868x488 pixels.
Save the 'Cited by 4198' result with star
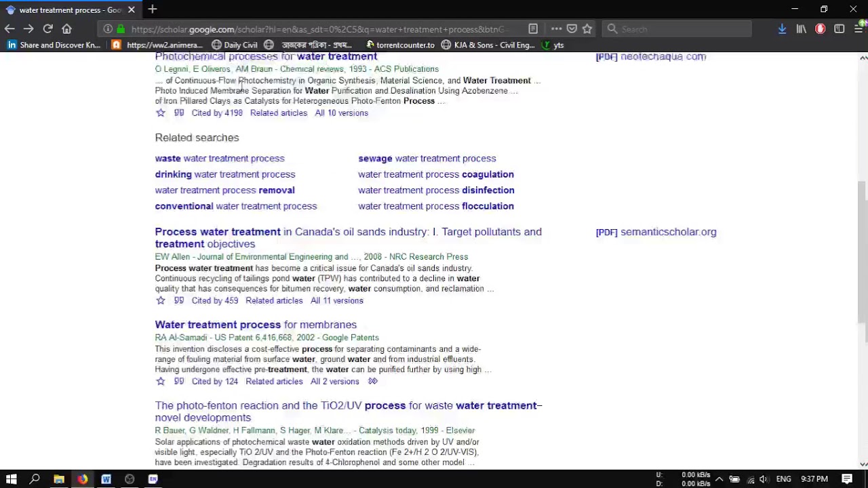pos(160,113)
